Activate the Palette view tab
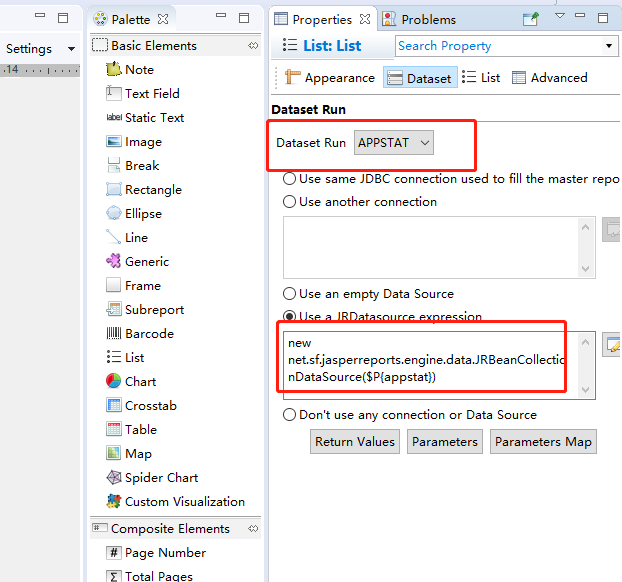The image size is (622, 582). [121, 19]
